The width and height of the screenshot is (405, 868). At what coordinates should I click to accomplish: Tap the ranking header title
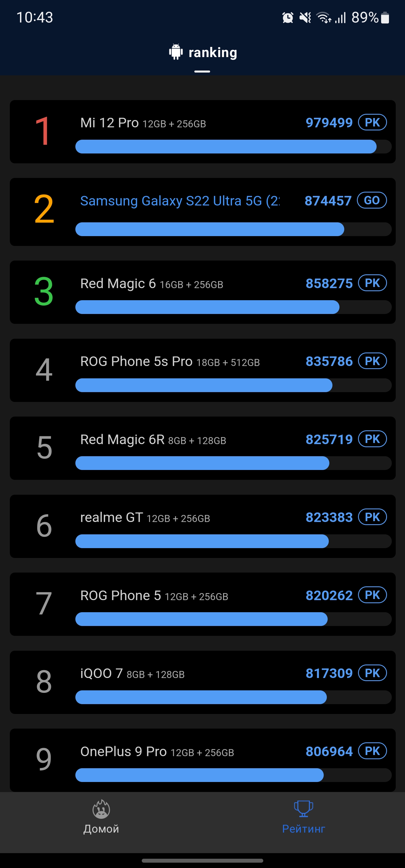pos(212,53)
